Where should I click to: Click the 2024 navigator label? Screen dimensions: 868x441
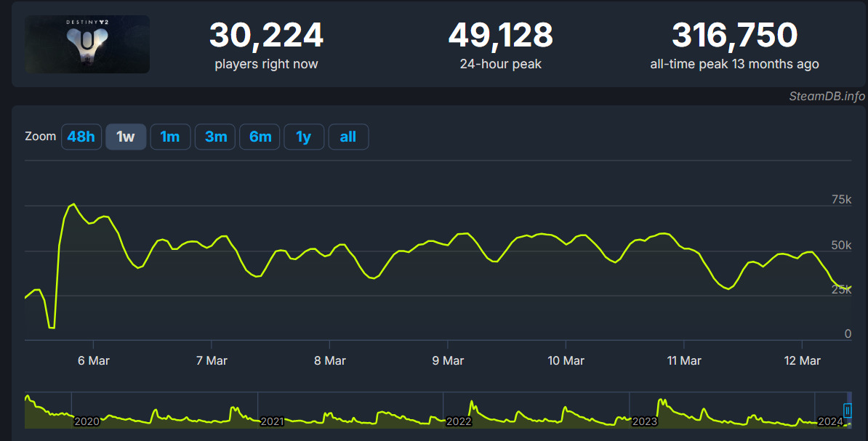tap(830, 421)
